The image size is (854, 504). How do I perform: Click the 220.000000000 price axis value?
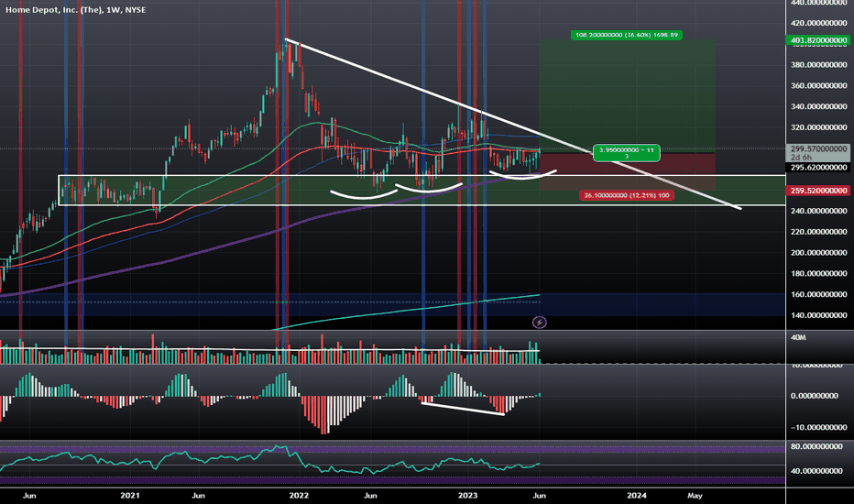[818, 232]
